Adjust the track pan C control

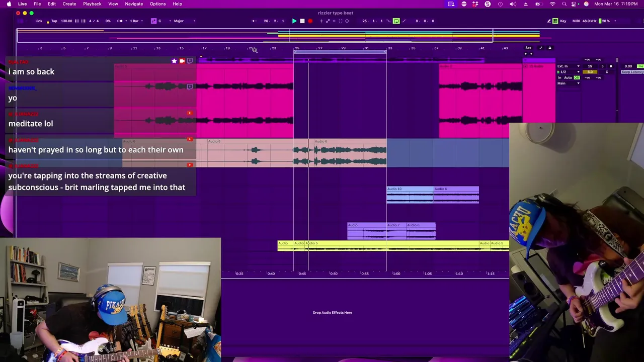[607, 72]
